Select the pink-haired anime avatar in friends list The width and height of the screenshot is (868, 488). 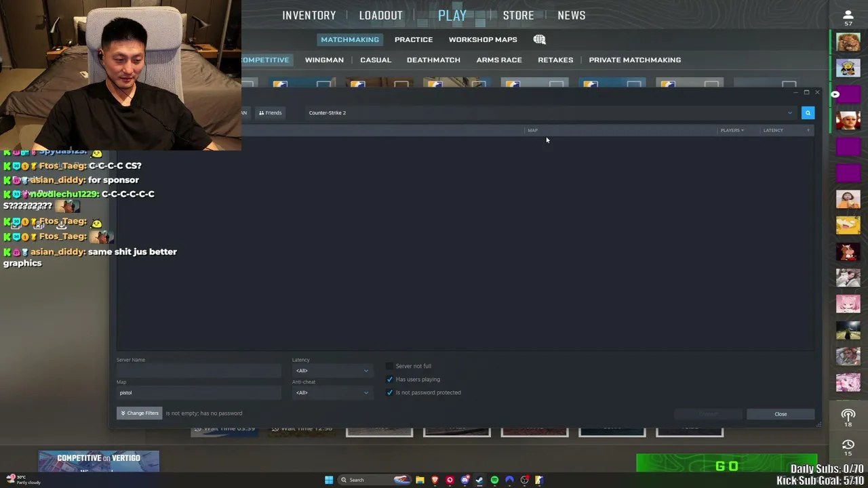848,303
